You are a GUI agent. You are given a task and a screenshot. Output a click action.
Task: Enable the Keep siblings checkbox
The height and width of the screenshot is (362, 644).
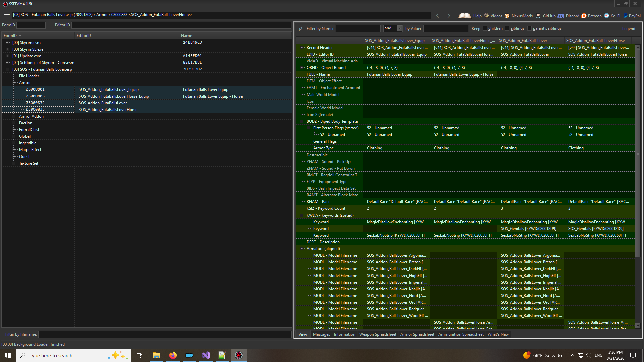pyautogui.click(x=507, y=28)
